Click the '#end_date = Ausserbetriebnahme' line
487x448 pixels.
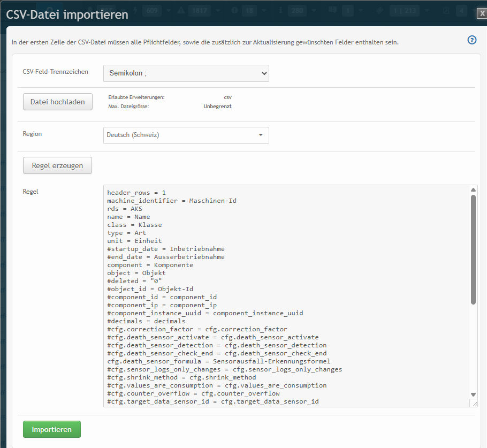[166, 257]
